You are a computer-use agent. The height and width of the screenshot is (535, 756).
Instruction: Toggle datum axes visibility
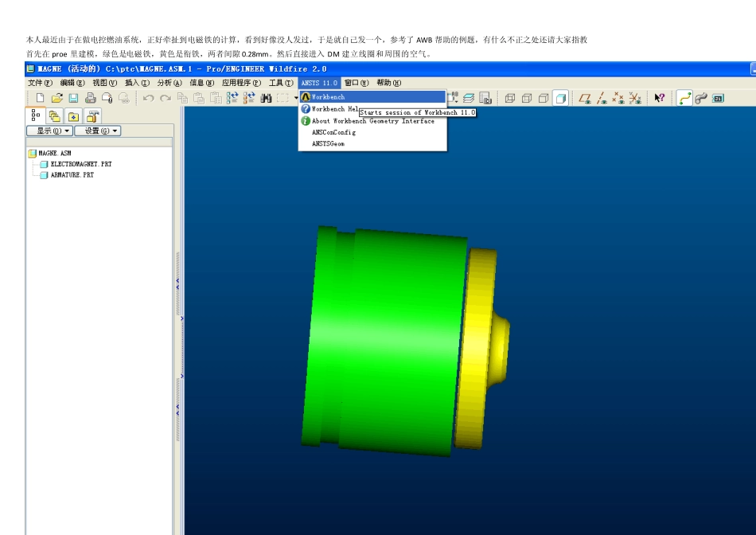(602, 98)
